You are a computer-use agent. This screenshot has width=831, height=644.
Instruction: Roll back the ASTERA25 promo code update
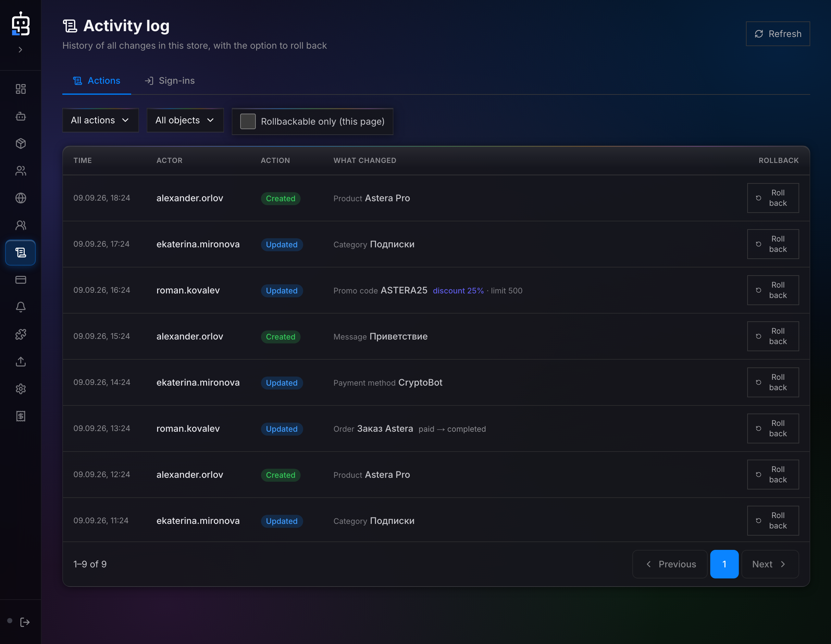pos(773,290)
